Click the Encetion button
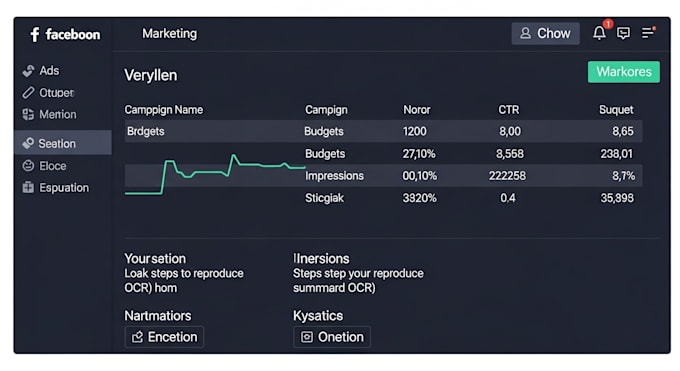Image resolution: width=680 pixels, height=371 pixels. click(x=164, y=337)
